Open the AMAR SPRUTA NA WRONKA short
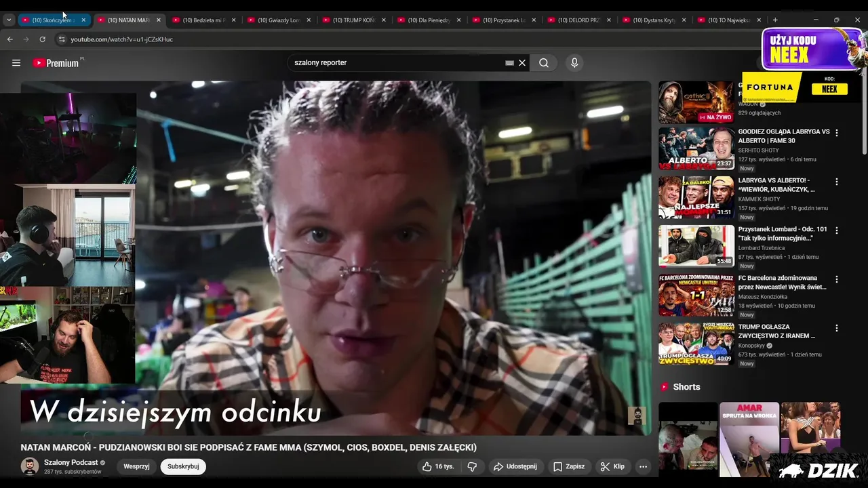 (x=749, y=439)
